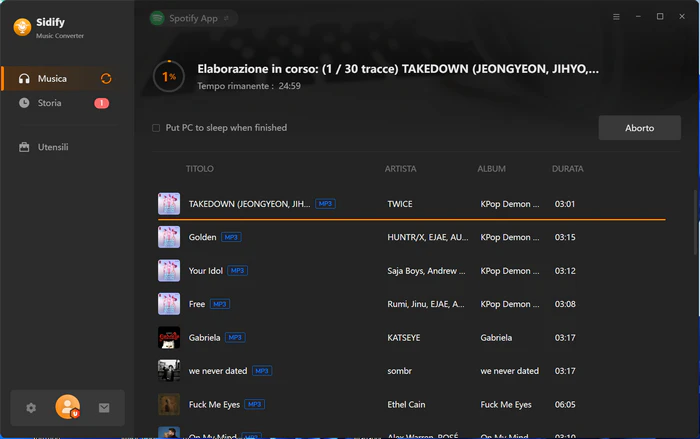The height and width of the screenshot is (439, 700).
Task: Click the artist Ethel Cain
Action: pyautogui.click(x=406, y=405)
